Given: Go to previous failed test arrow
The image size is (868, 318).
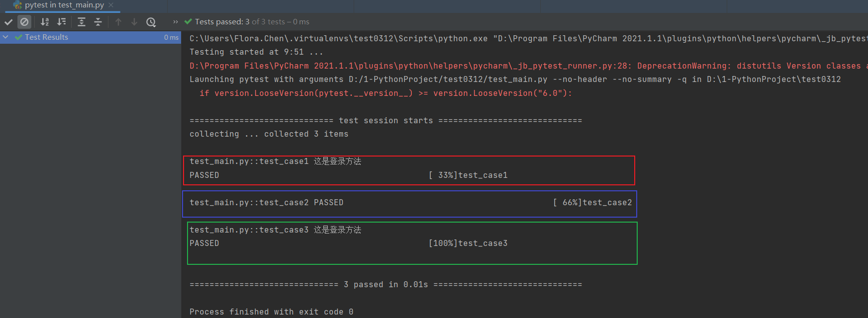Looking at the screenshot, I should tap(118, 22).
